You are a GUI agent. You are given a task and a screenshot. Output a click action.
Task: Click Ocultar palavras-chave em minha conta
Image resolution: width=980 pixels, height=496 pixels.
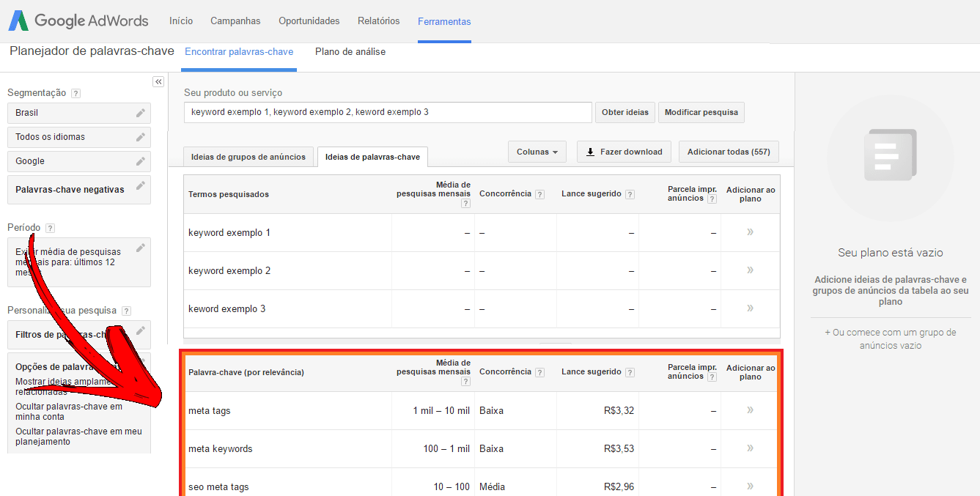69,411
